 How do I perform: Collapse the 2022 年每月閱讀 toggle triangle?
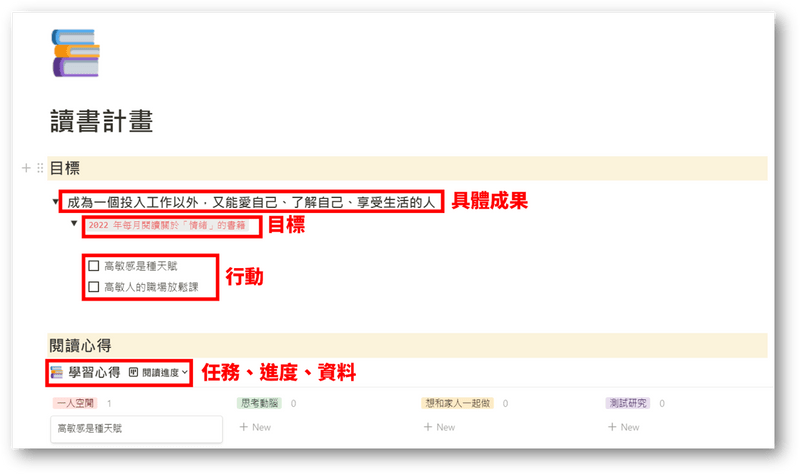74,223
